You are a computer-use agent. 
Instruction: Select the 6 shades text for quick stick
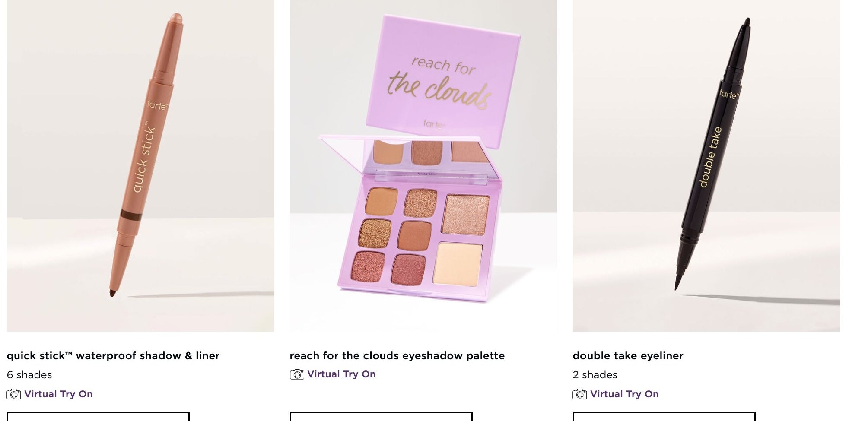click(29, 375)
